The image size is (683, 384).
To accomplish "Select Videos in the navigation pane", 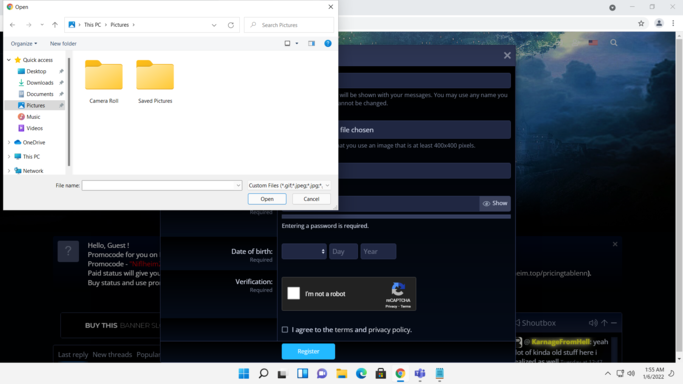I will (x=34, y=128).
